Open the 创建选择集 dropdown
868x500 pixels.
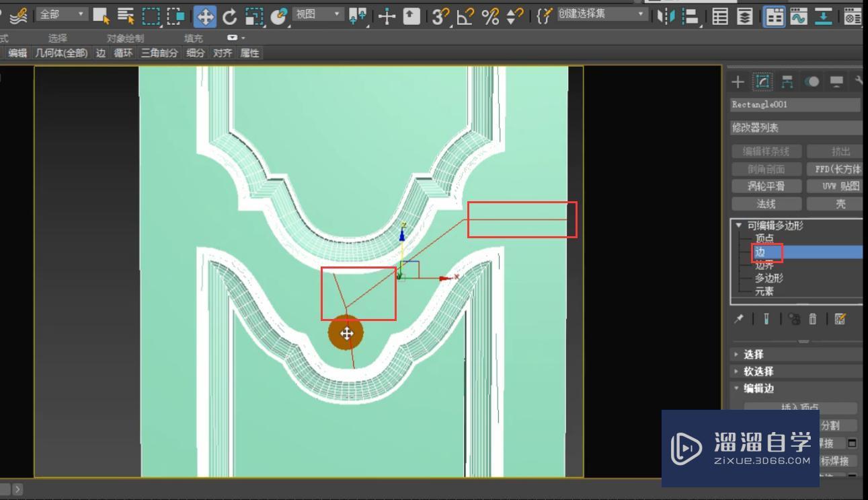click(x=602, y=14)
